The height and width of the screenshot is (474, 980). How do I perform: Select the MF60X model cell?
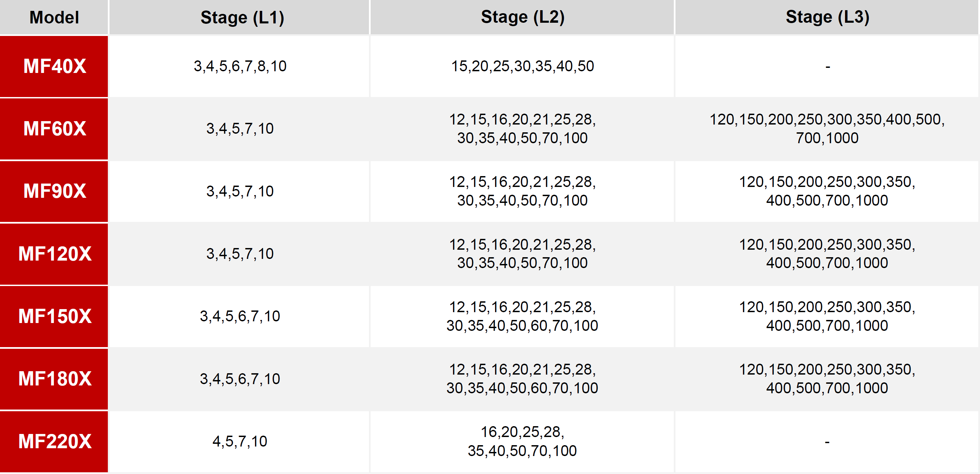54,129
